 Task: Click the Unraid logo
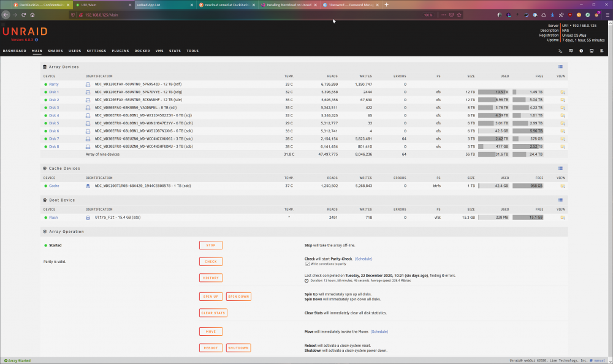(x=25, y=31)
